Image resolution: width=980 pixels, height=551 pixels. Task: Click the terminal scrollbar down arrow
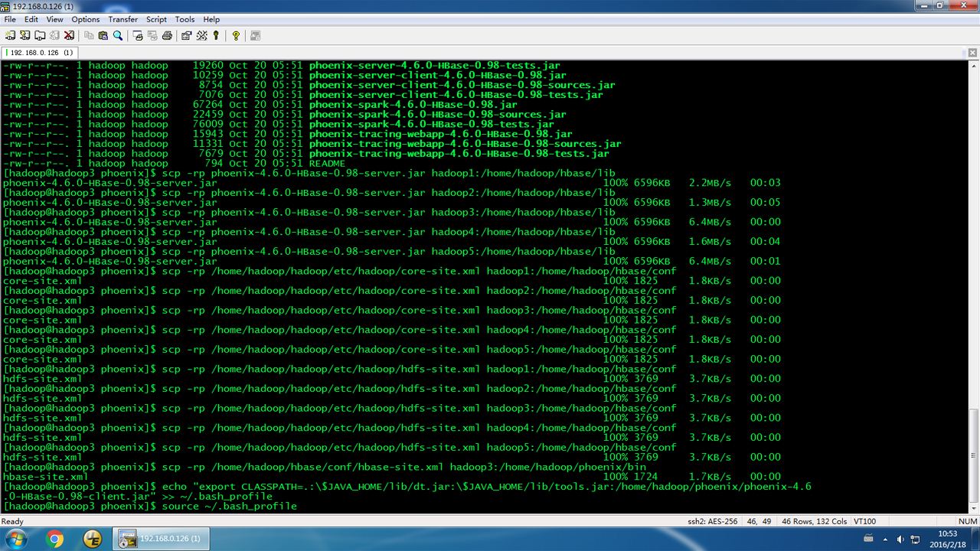pyautogui.click(x=974, y=507)
